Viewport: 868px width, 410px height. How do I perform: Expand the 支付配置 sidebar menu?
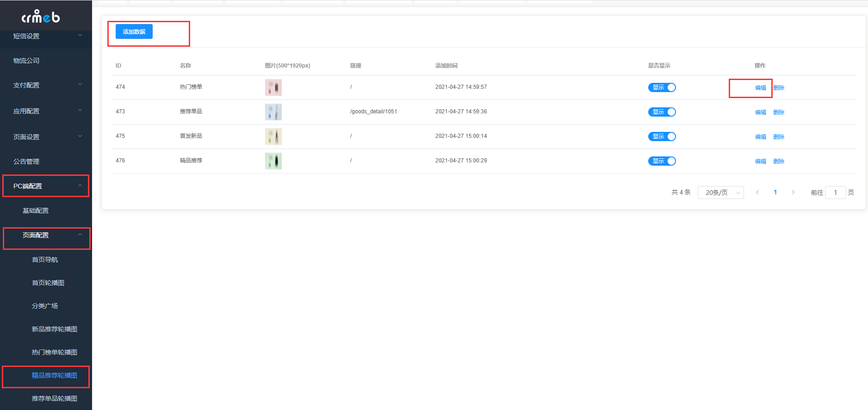46,85
